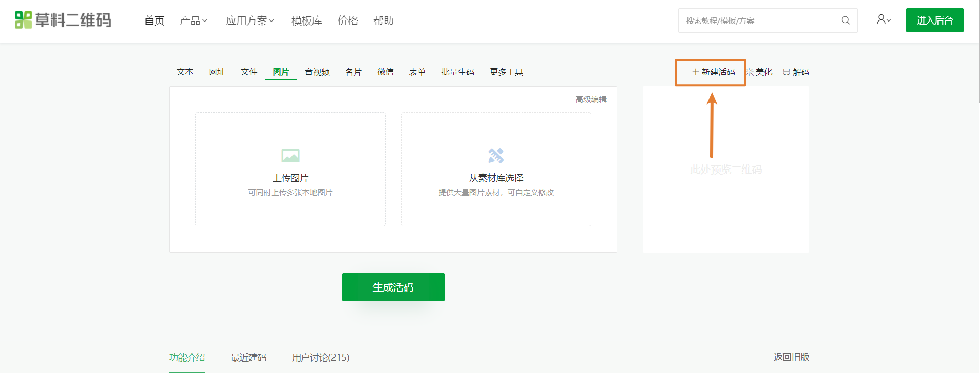Click the 美化 beautify icon
The height and width of the screenshot is (373, 980).
[x=750, y=72]
